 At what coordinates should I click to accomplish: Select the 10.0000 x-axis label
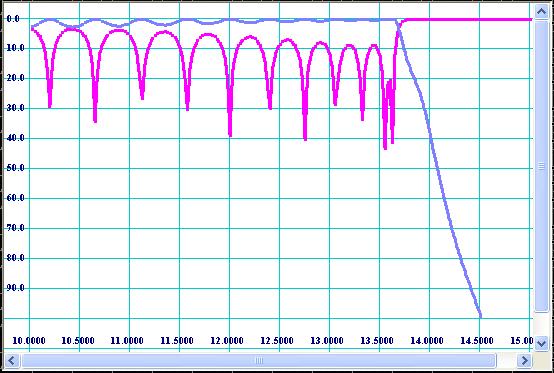(x=29, y=341)
